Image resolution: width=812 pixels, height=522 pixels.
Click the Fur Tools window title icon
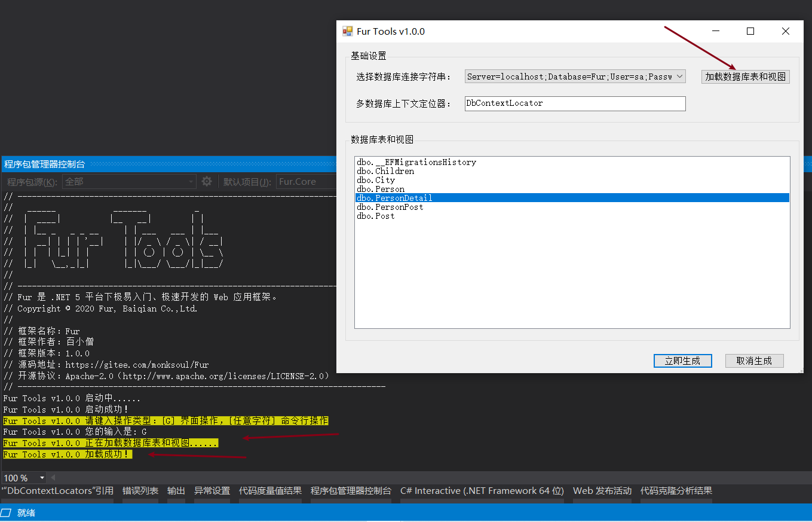(x=348, y=31)
